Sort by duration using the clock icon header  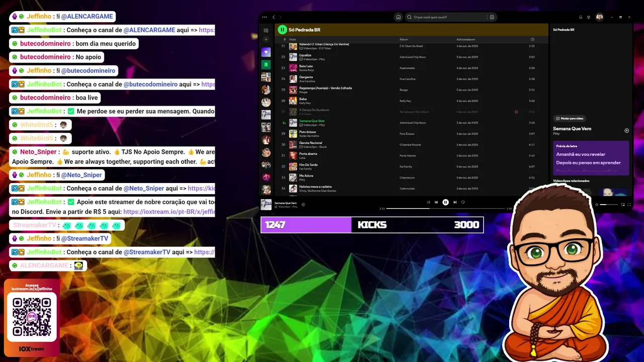(532, 39)
